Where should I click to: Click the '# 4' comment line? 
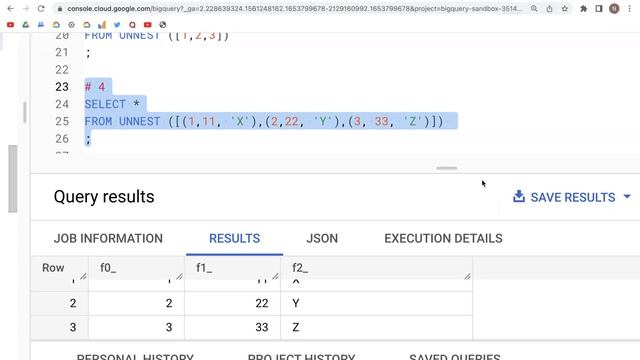click(95, 87)
